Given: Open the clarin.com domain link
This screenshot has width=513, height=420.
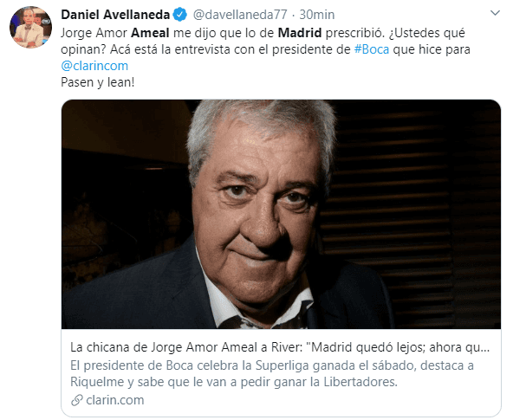Looking at the screenshot, I should coord(115,400).
